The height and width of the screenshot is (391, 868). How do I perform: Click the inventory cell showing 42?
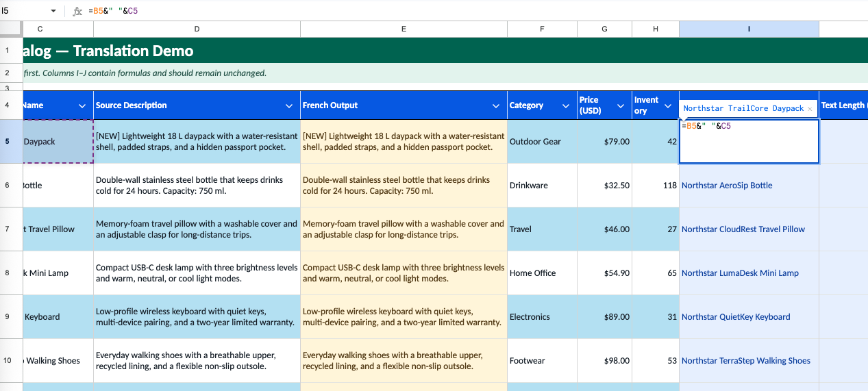pyautogui.click(x=656, y=142)
